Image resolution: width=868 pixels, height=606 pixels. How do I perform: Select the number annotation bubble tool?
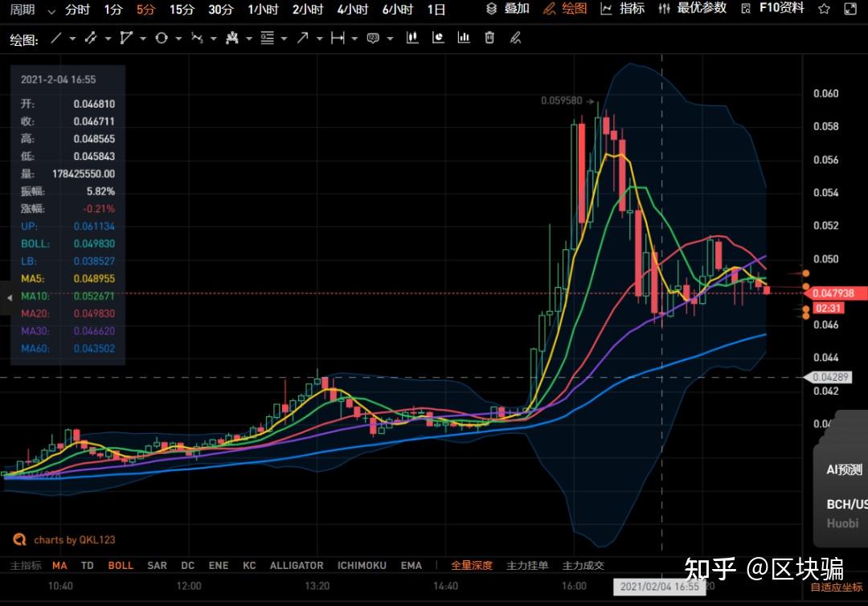click(x=373, y=39)
